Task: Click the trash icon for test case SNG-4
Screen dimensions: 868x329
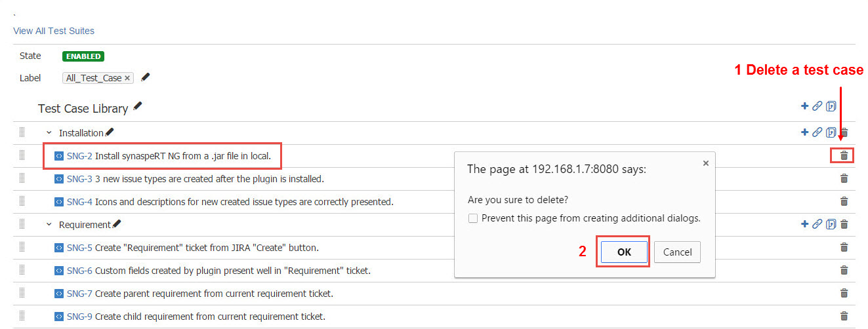Action: click(844, 201)
